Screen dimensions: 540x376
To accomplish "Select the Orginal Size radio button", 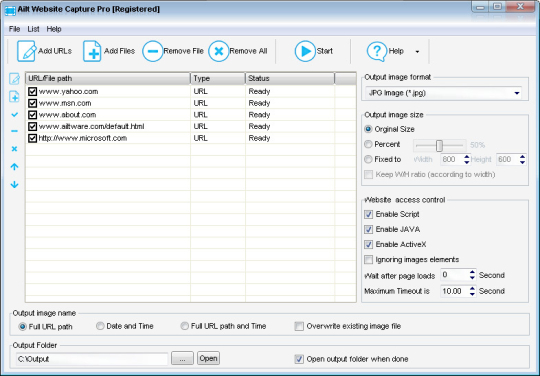I will 368,129.
